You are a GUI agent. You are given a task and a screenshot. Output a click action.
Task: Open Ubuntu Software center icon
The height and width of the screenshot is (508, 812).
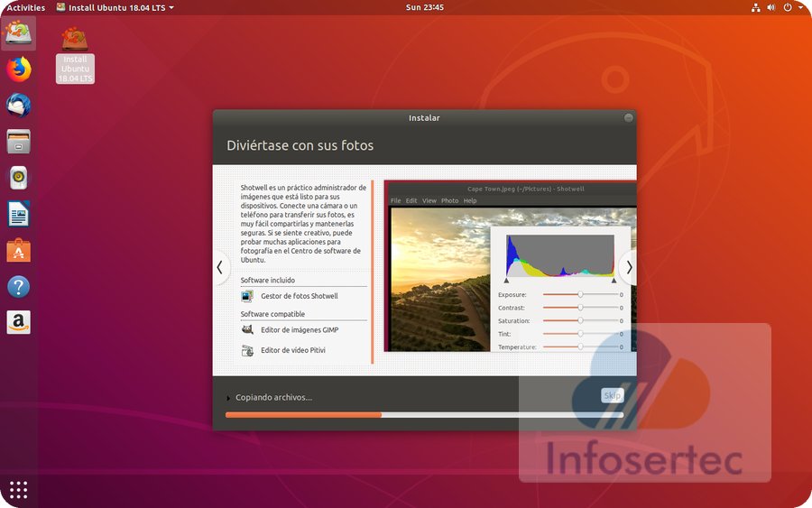(x=18, y=250)
